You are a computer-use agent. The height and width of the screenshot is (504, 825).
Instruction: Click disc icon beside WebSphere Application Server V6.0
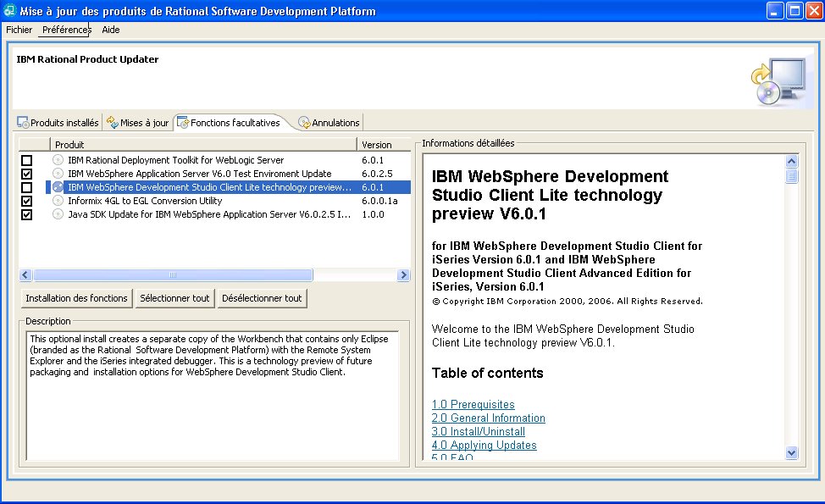coord(58,174)
